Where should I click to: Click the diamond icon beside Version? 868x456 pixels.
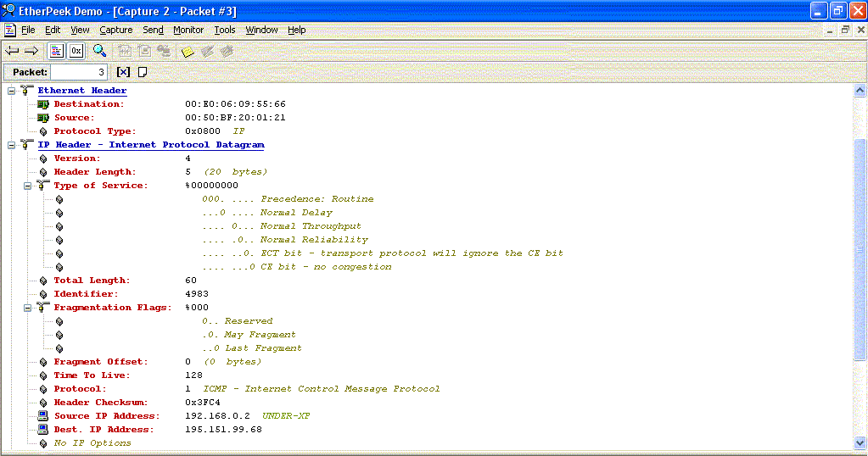point(43,158)
